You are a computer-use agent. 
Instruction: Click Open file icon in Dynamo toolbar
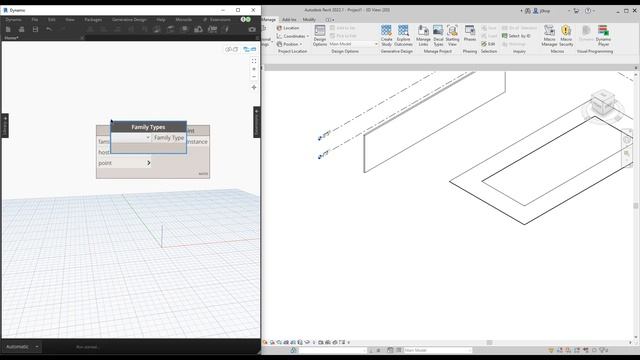[x=22, y=29]
